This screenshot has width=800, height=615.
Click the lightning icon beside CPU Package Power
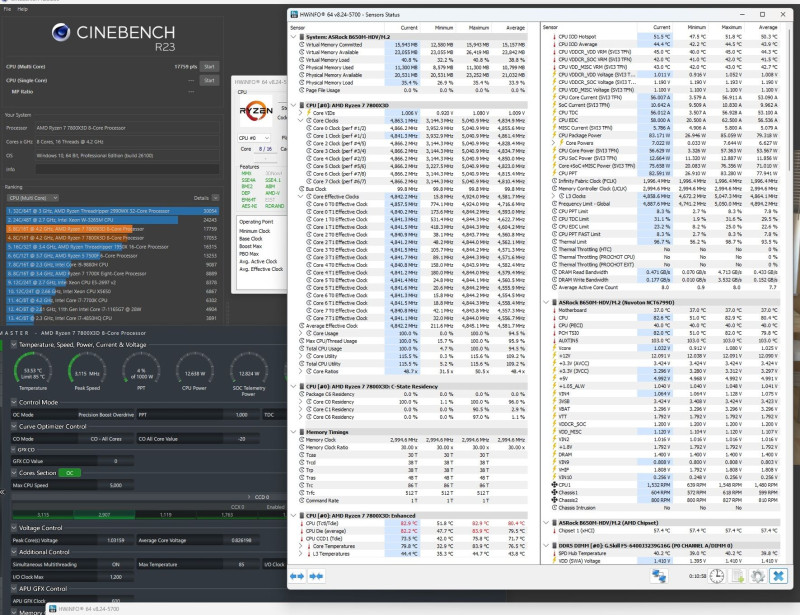point(555,135)
